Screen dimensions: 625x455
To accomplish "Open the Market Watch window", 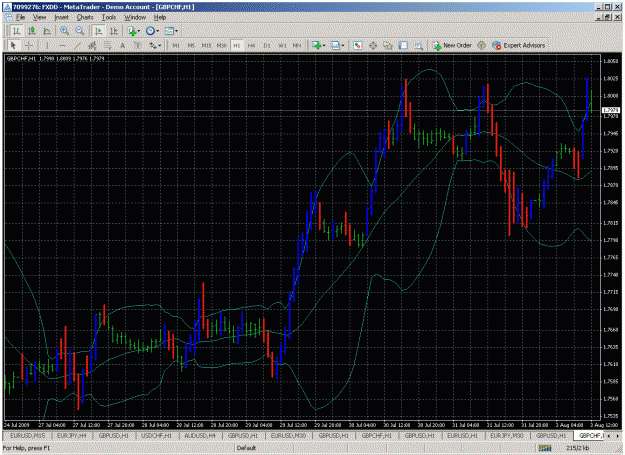I will click(x=358, y=45).
